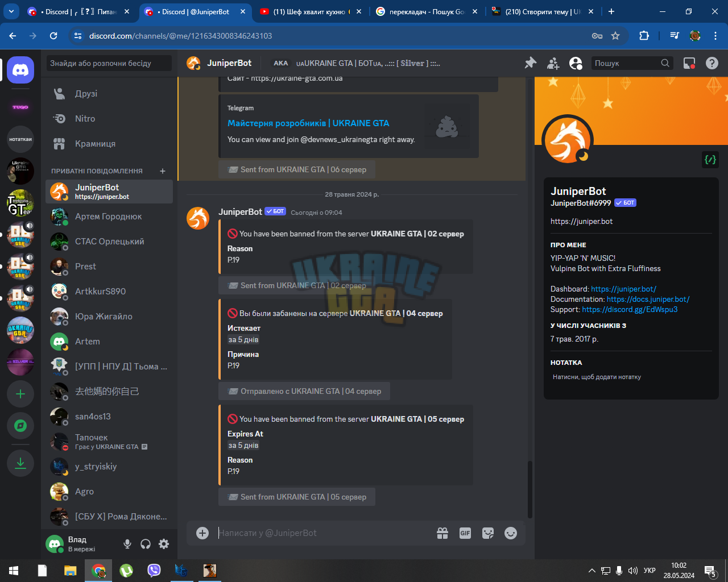
Task: Add friends to DM icon
Action: 553,63
